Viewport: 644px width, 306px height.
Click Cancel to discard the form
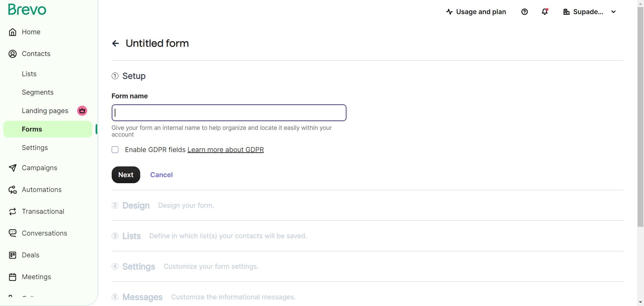(x=161, y=174)
